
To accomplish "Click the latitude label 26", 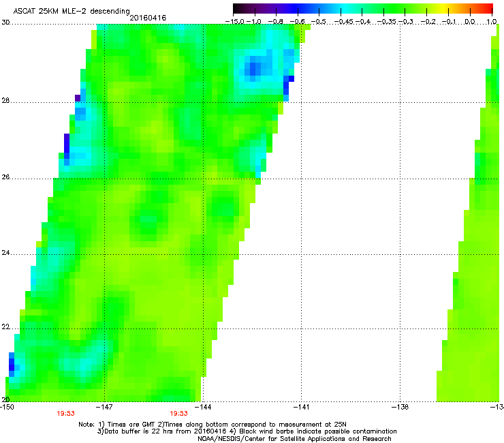I will [x=5, y=177].
